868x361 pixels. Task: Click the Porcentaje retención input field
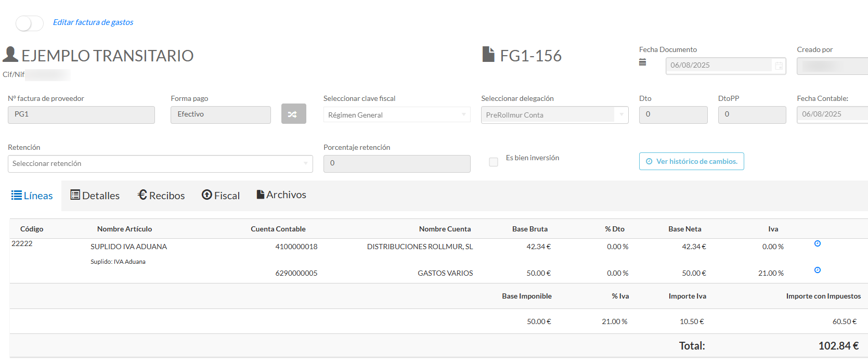pyautogui.click(x=396, y=163)
